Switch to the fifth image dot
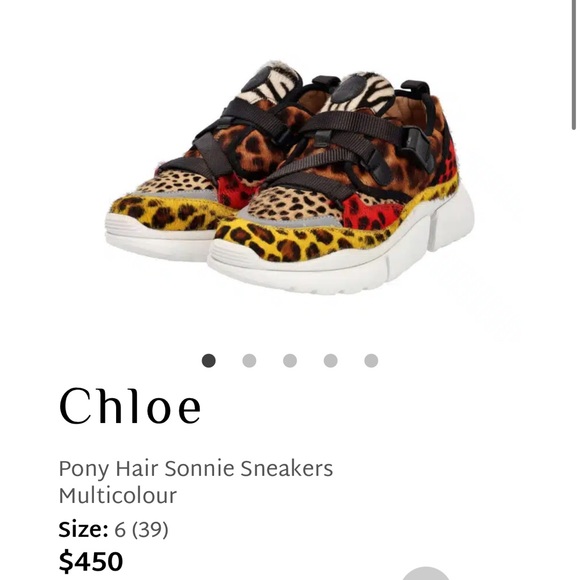The height and width of the screenshot is (580, 580). (371, 360)
